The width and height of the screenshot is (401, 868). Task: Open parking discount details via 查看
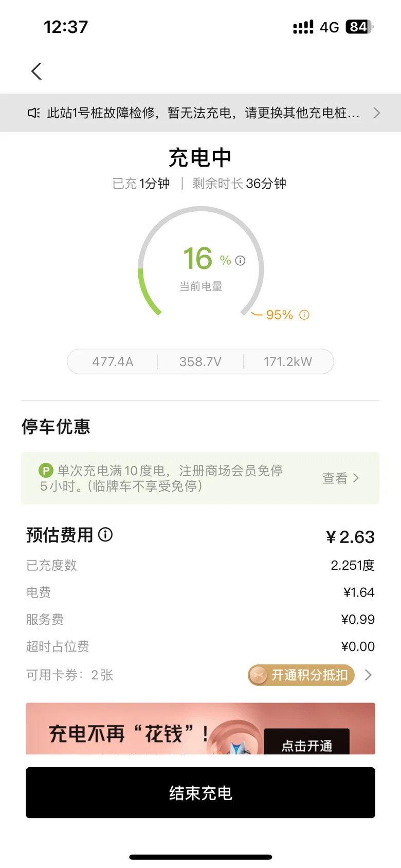point(340,478)
